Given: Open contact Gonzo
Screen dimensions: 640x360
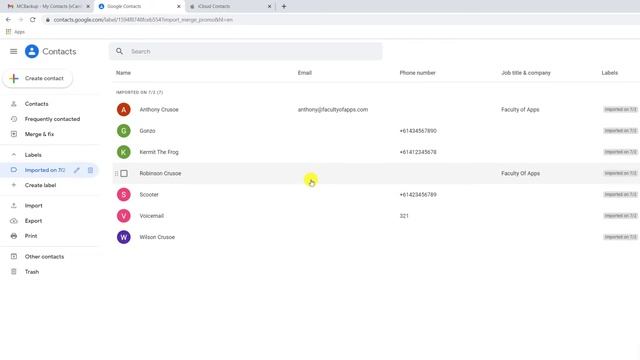Looking at the screenshot, I should point(147,131).
